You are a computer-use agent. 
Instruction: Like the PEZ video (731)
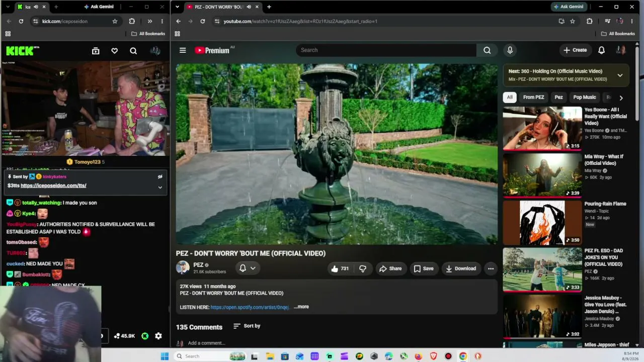[340, 268]
